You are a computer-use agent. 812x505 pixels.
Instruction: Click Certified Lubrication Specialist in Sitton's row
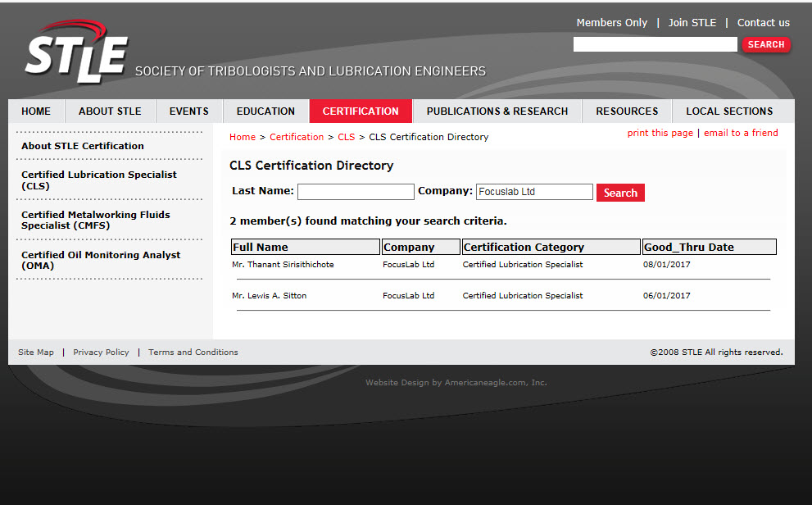coord(523,296)
